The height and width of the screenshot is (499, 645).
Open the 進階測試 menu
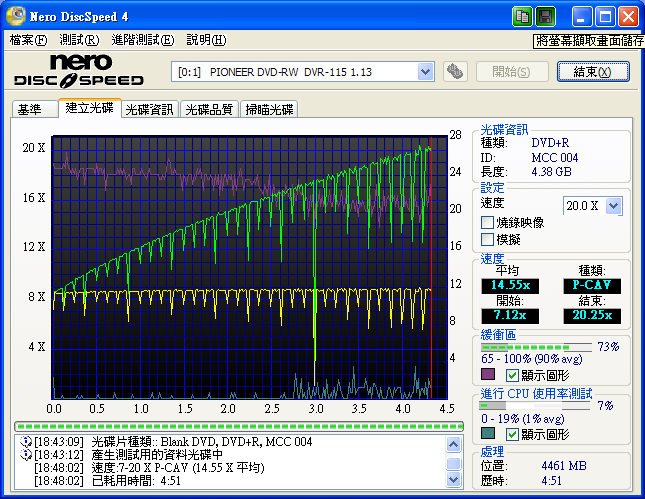143,40
